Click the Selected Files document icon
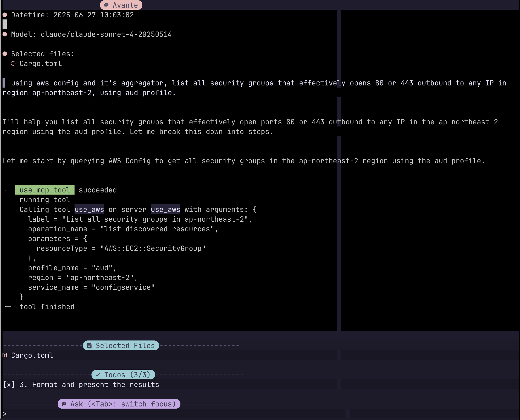The width and height of the screenshot is (520, 420). [x=89, y=346]
